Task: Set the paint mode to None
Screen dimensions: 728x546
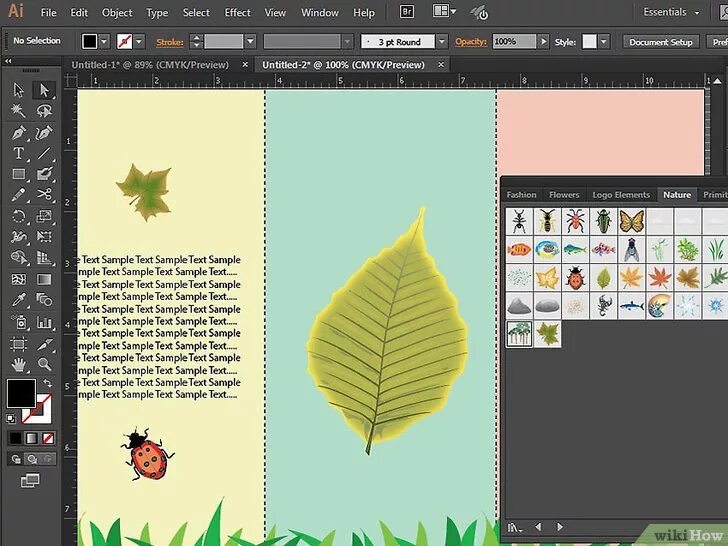Action: (46, 437)
